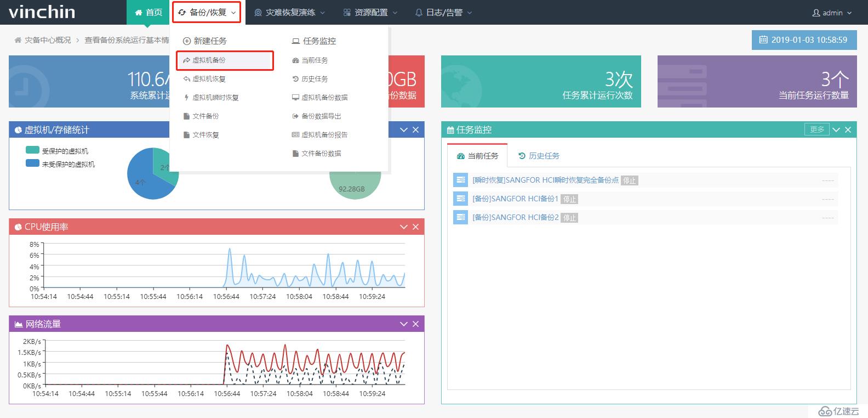Open 历史任务 in the dropdown menu

coord(310,79)
